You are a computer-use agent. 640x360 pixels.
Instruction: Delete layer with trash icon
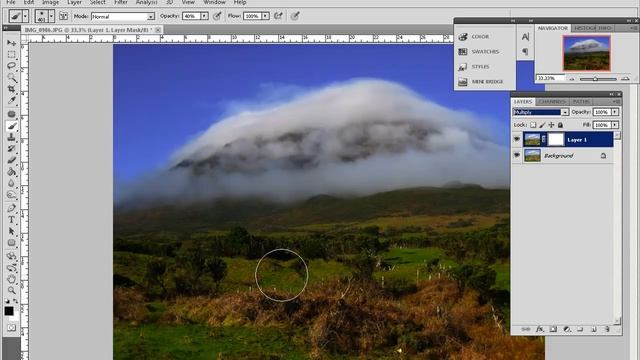tap(607, 329)
